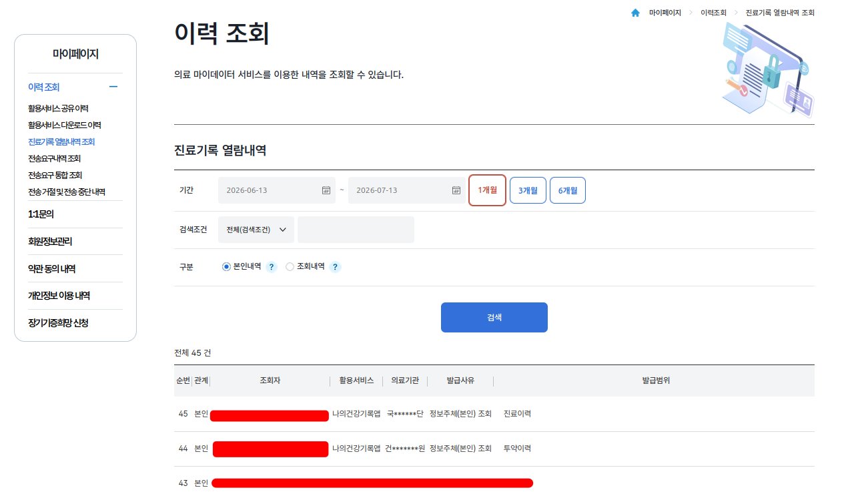The height and width of the screenshot is (492, 868).
Task: Click the 관계 column header
Action: point(201,380)
